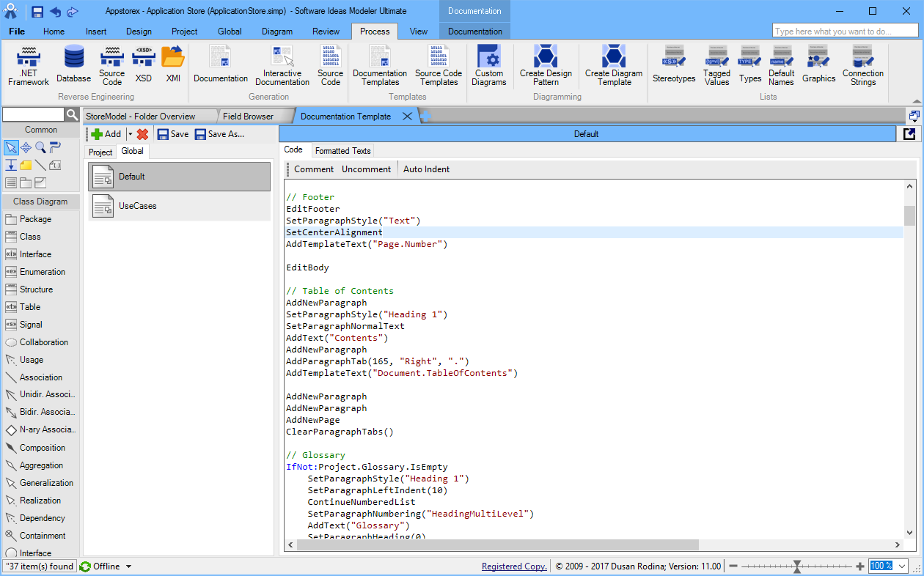Switch to the Project templates tab

point(100,152)
